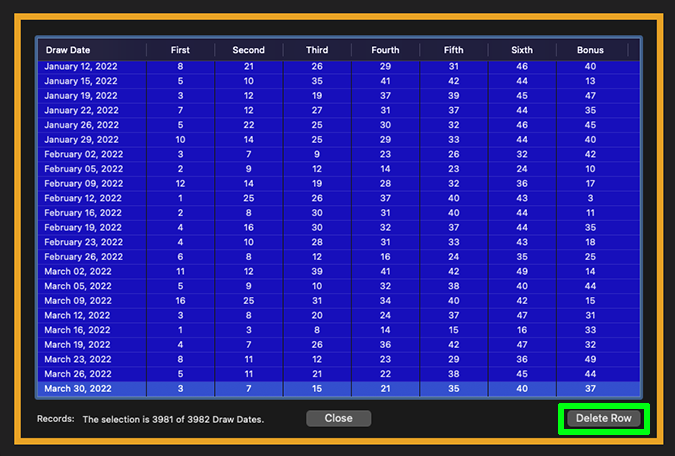The width and height of the screenshot is (675, 456).
Task: Select the March 23, 2022 draw date
Action: tap(78, 359)
